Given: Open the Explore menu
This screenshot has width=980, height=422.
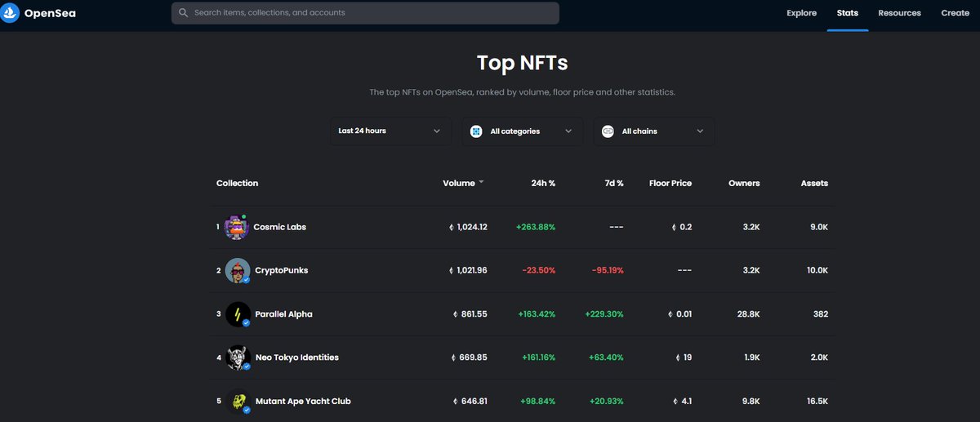Looking at the screenshot, I should click(801, 13).
